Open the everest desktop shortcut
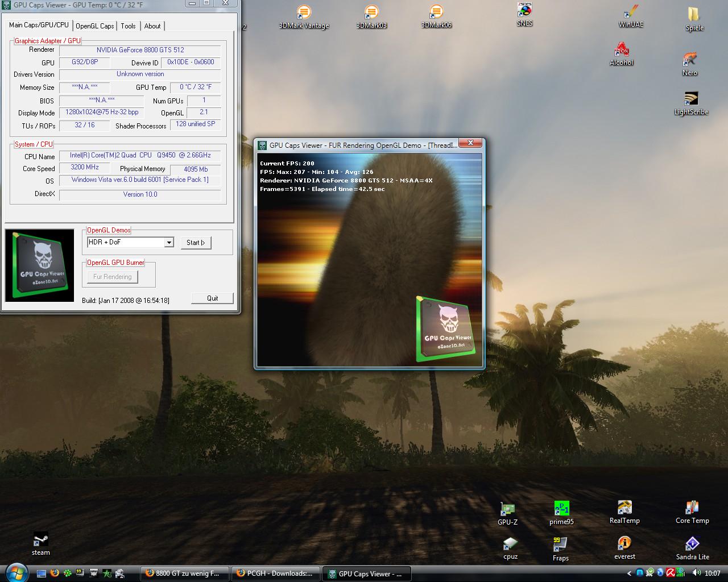The image size is (728, 582). point(624,548)
